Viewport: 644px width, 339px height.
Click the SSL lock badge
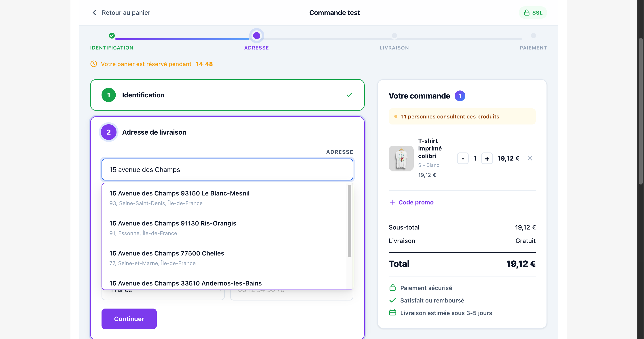(x=533, y=13)
